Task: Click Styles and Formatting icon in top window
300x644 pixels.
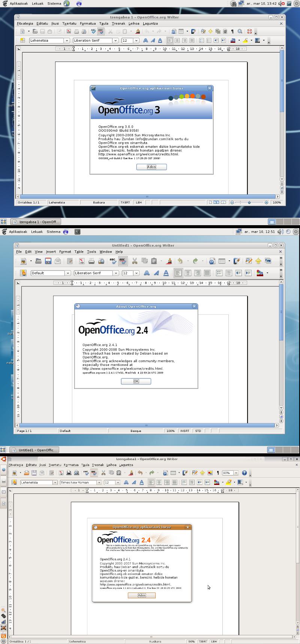Action: click(22, 41)
